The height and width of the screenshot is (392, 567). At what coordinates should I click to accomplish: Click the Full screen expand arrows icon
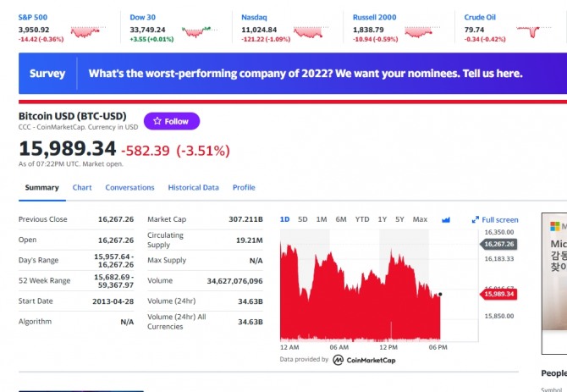[x=475, y=220]
